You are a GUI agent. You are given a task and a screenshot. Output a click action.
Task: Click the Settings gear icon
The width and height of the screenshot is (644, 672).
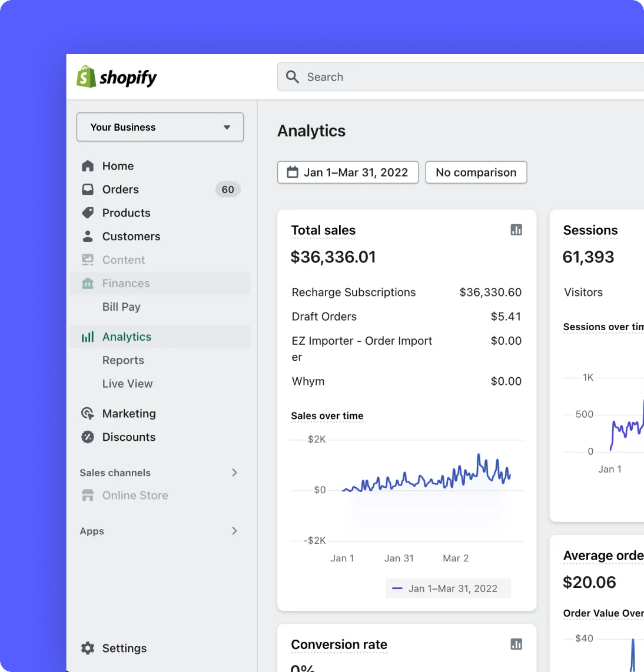click(x=88, y=648)
